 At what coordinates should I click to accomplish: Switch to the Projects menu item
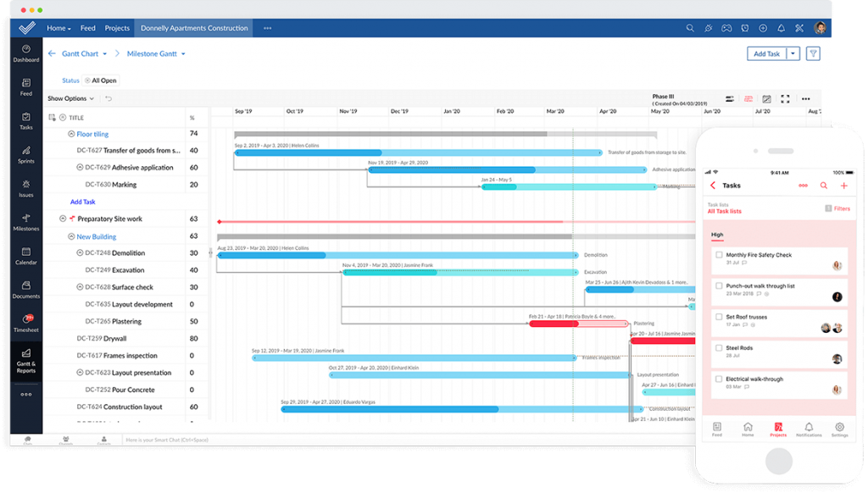click(x=117, y=27)
